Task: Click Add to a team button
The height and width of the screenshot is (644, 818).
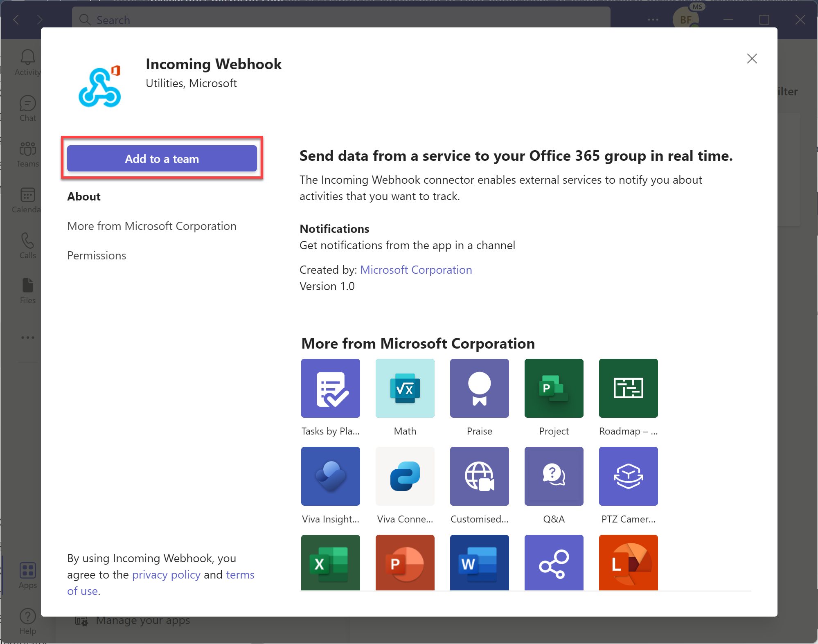Action: (161, 159)
